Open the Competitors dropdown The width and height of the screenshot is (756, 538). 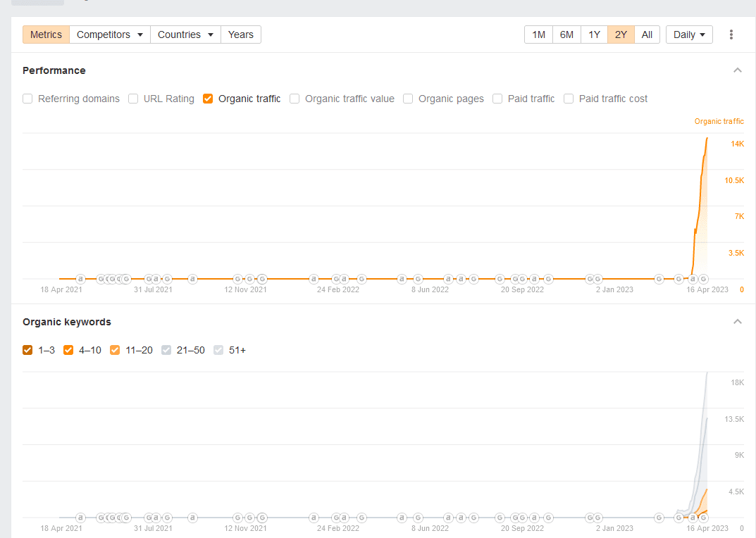coord(110,35)
